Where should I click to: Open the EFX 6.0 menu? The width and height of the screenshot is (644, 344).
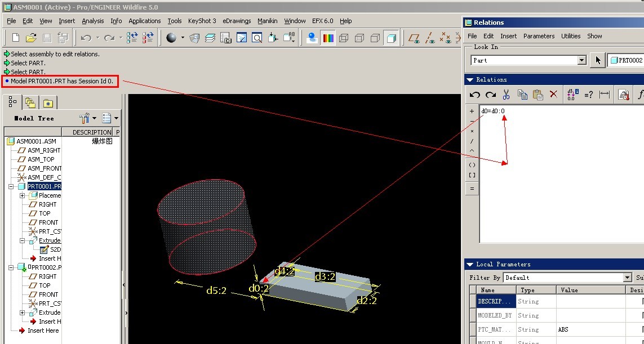(323, 21)
